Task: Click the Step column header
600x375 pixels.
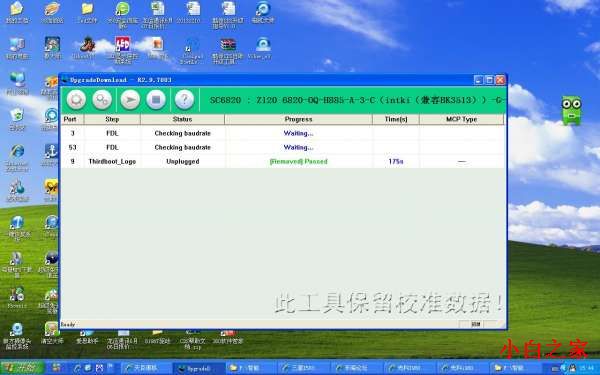Action: click(x=112, y=119)
